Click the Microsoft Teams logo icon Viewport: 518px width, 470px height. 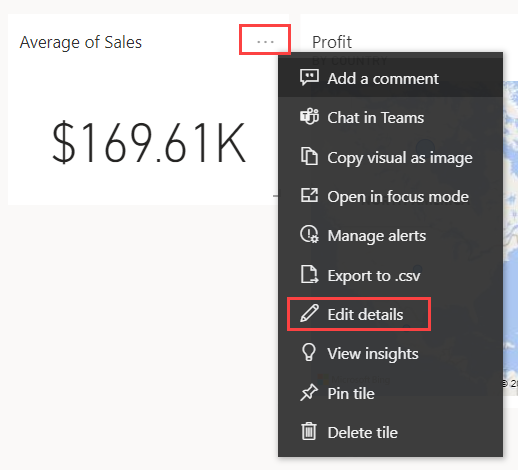(x=309, y=117)
